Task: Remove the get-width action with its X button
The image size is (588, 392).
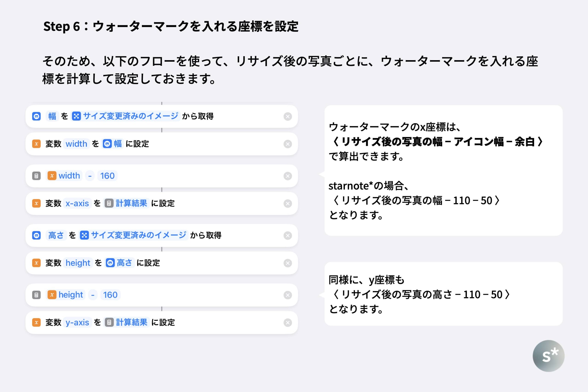Action: [x=288, y=116]
